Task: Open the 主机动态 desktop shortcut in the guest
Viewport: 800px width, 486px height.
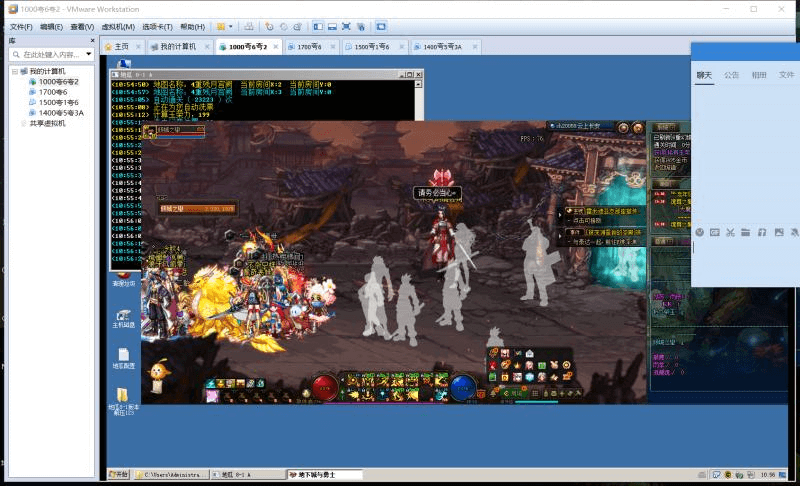Action: 123,319
